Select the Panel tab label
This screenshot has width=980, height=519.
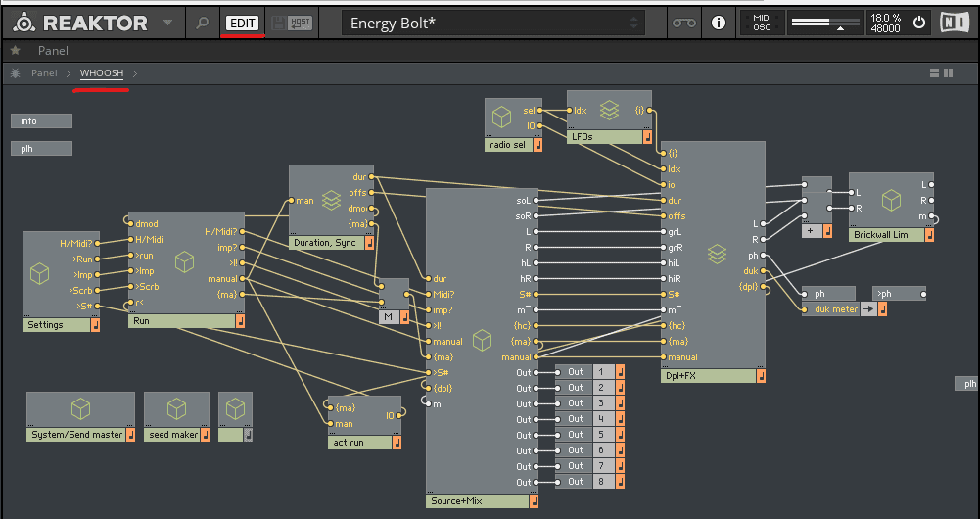click(x=53, y=51)
